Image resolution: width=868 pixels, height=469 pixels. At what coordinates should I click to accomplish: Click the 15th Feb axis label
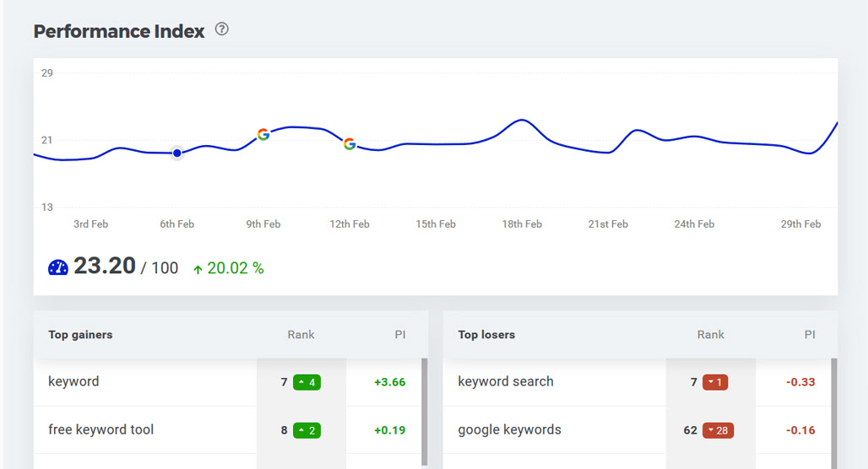point(436,224)
